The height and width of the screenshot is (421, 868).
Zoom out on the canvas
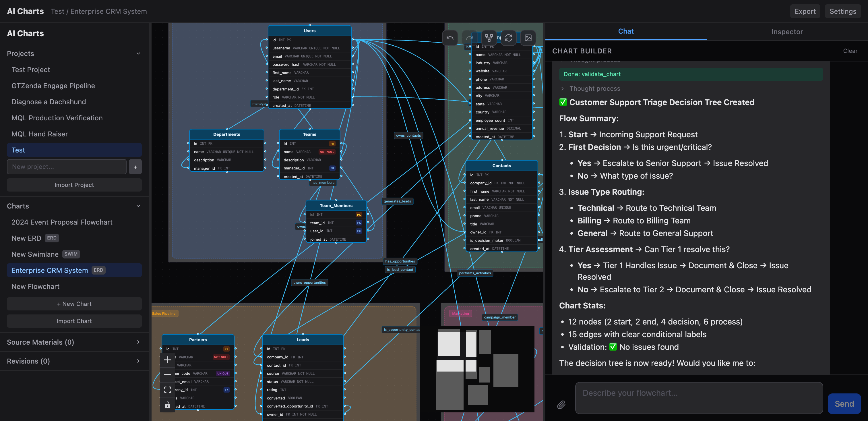tap(167, 374)
